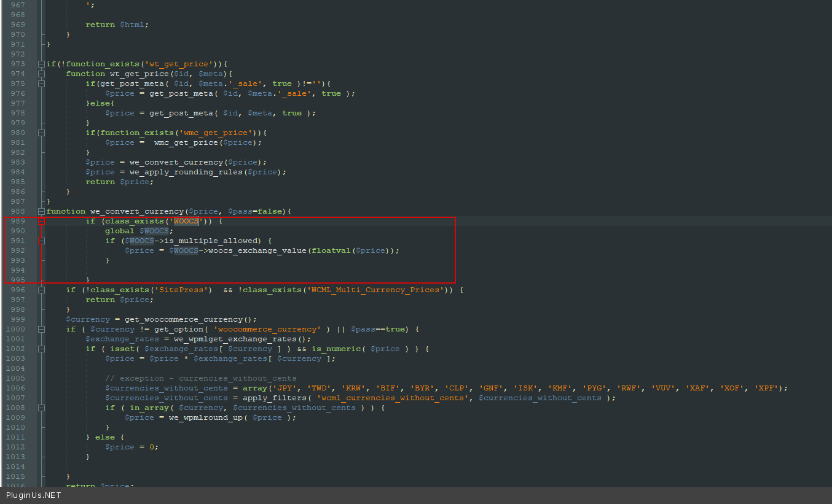Click the exception comment on line 1005
This screenshot has height=504, width=832.
201,378
